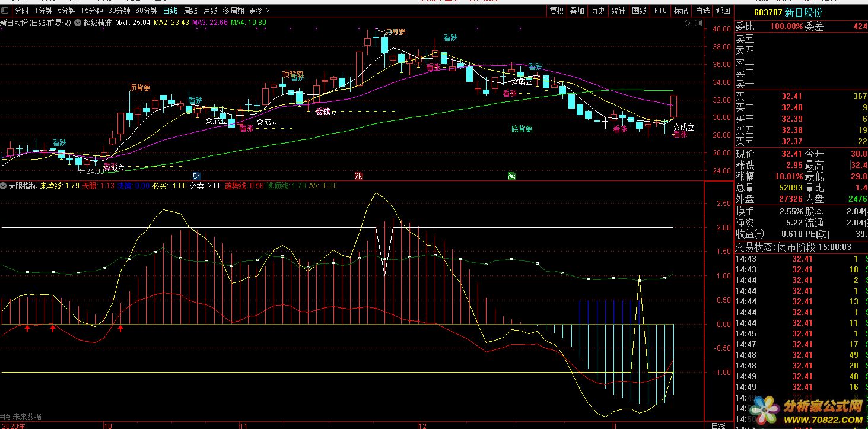
Task: Click the 用到未来数据 notice at bottom left
Action: point(21,417)
